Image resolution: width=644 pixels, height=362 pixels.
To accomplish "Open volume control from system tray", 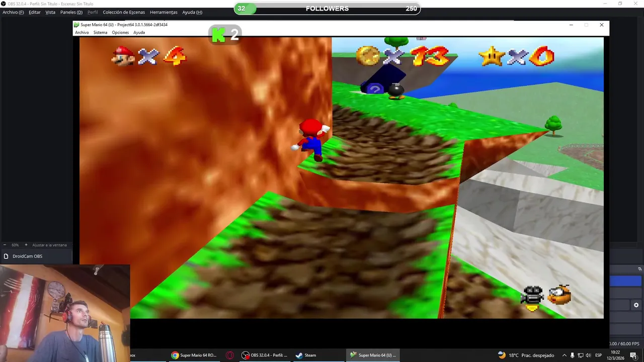I will tap(589, 355).
